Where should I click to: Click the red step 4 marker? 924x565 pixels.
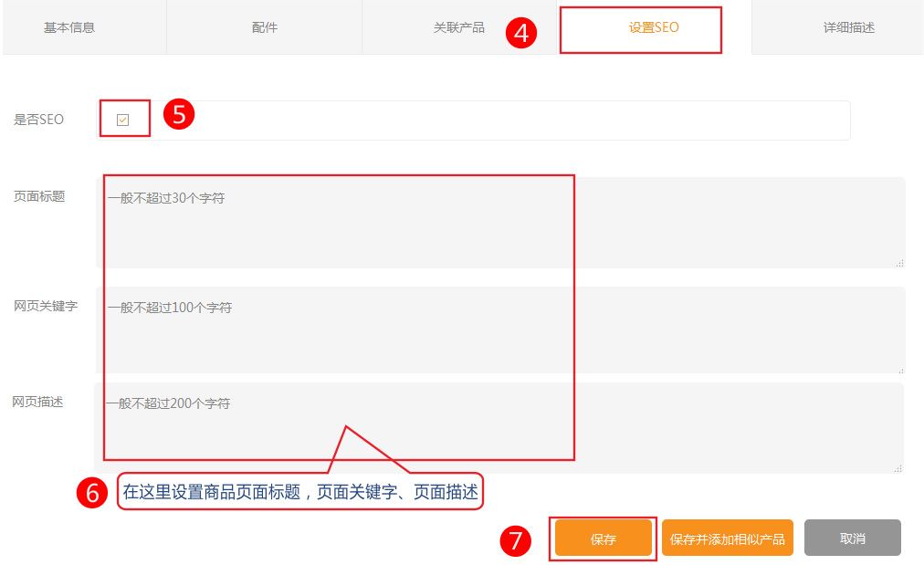click(521, 34)
